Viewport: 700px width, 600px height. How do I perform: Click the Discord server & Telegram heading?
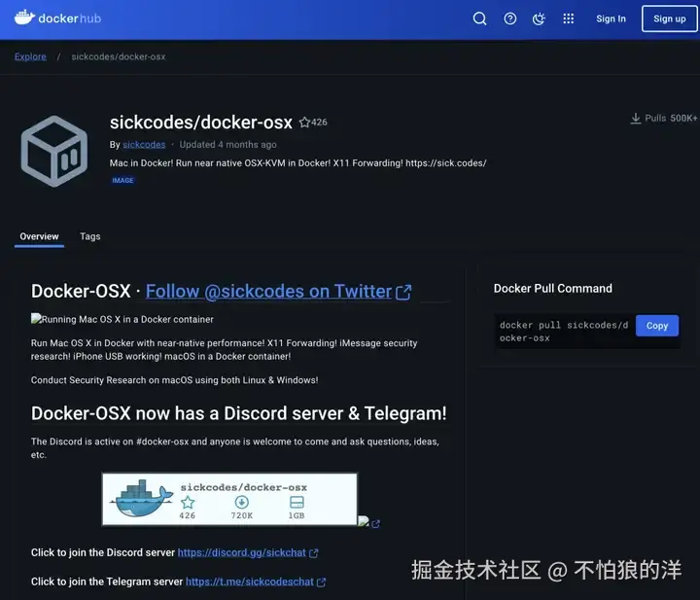click(x=238, y=413)
